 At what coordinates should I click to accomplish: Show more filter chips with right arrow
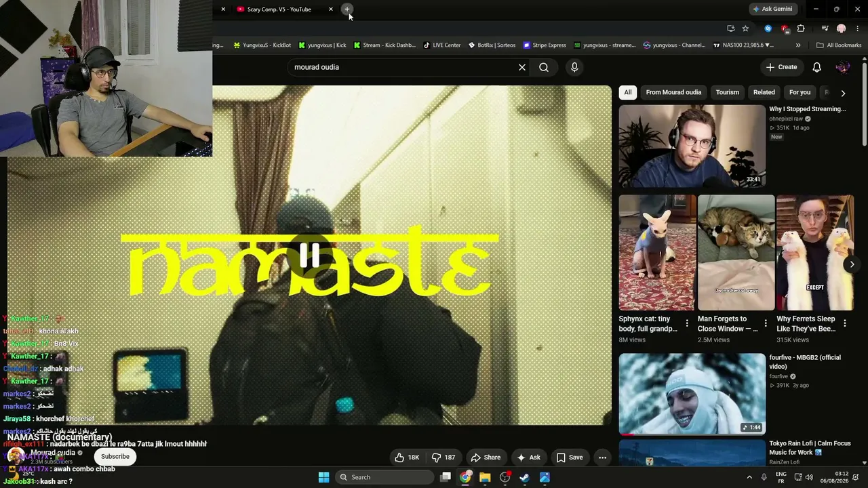coord(843,93)
